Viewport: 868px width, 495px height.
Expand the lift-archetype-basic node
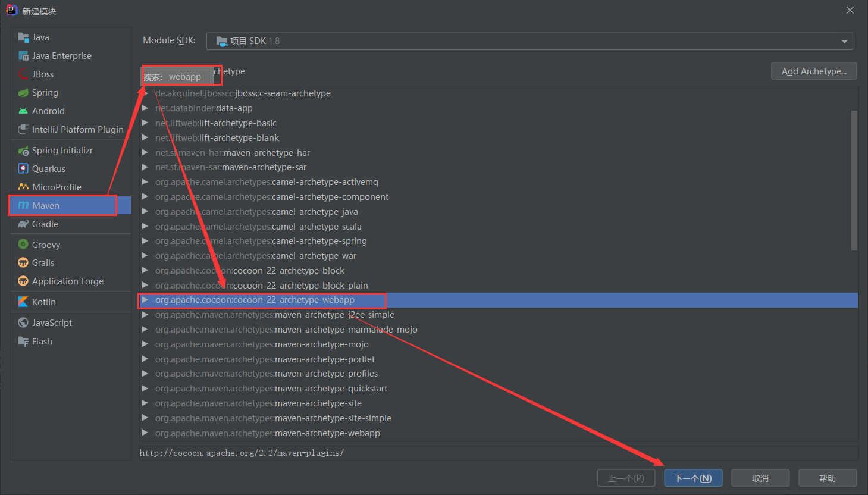pyautogui.click(x=145, y=123)
